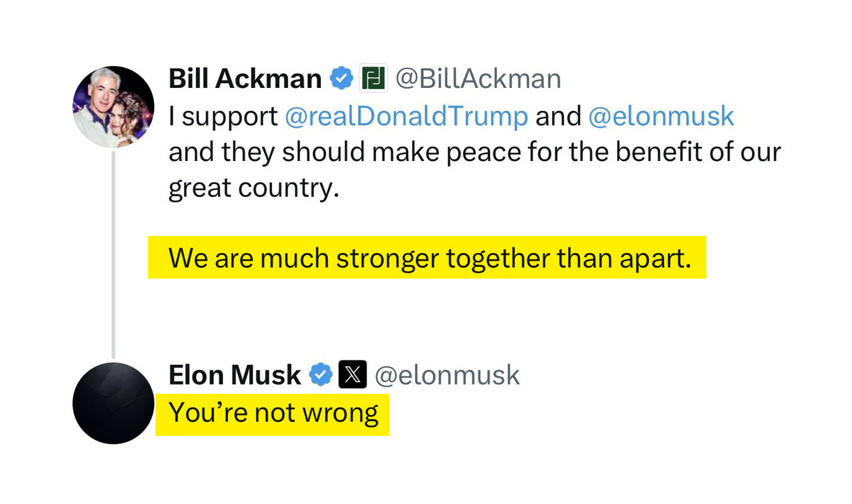The image size is (852, 504).
Task: Click the green Pershing Square affiliate badge
Action: 373,79
